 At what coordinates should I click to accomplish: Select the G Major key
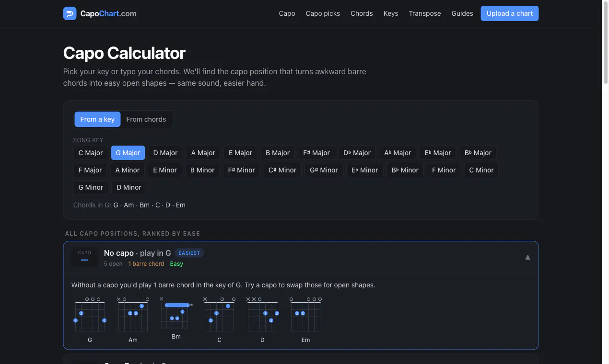coord(128,153)
